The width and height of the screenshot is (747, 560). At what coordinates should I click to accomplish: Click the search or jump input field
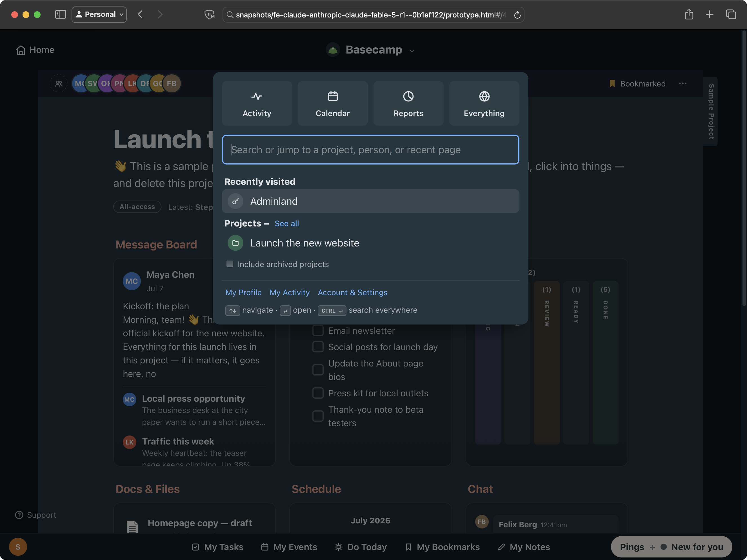pos(370,150)
